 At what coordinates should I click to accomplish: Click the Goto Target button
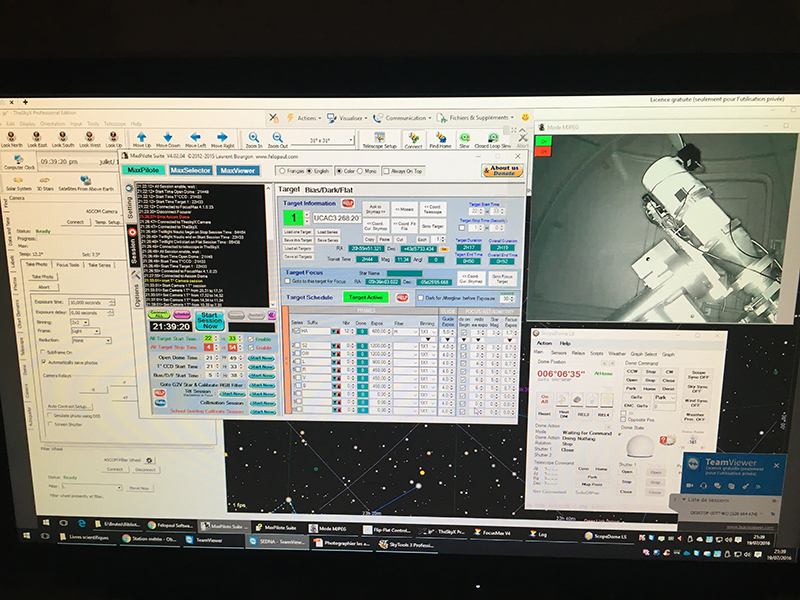(x=432, y=226)
